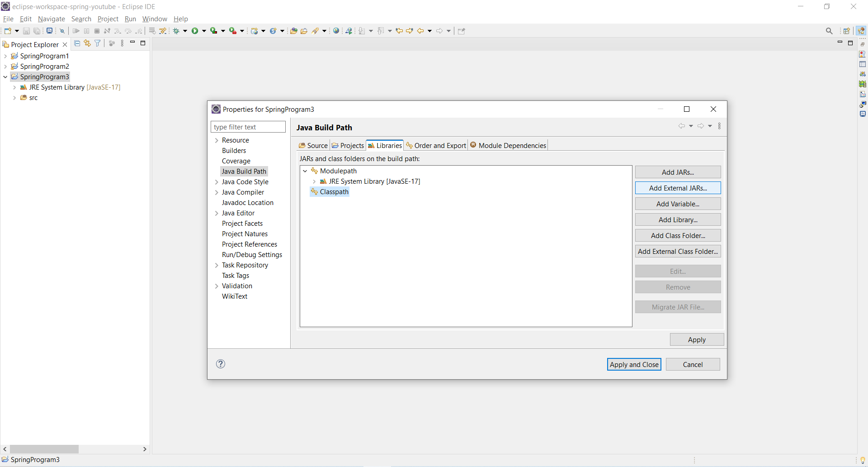
Task: Click the Open Task folder icon
Action: 304,31
